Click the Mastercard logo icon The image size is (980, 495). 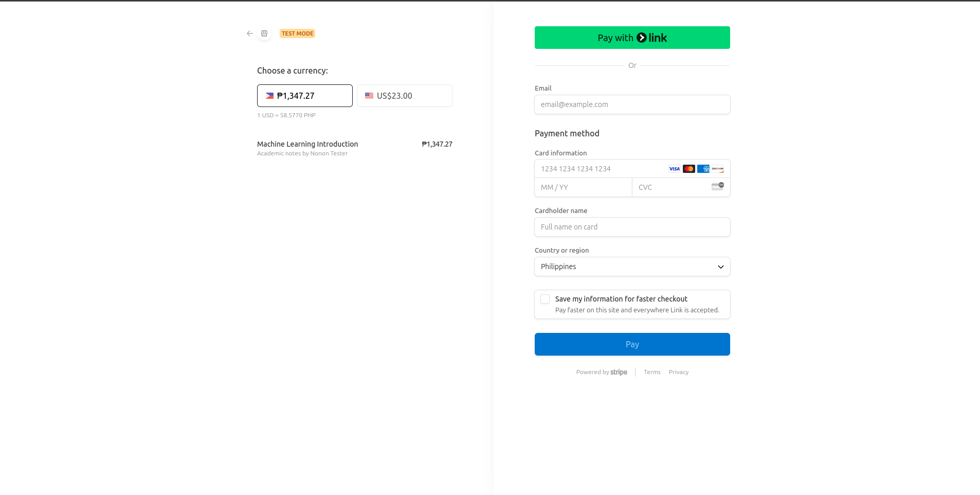coord(689,169)
